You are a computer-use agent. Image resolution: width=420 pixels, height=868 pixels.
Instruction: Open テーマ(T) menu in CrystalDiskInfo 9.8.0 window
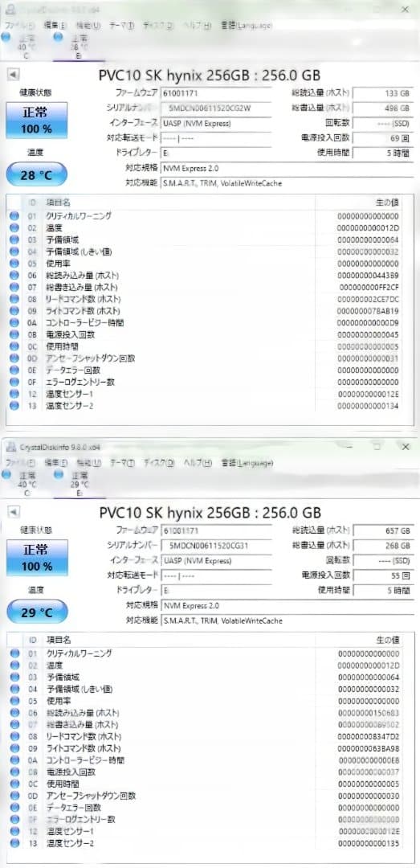pos(122,463)
